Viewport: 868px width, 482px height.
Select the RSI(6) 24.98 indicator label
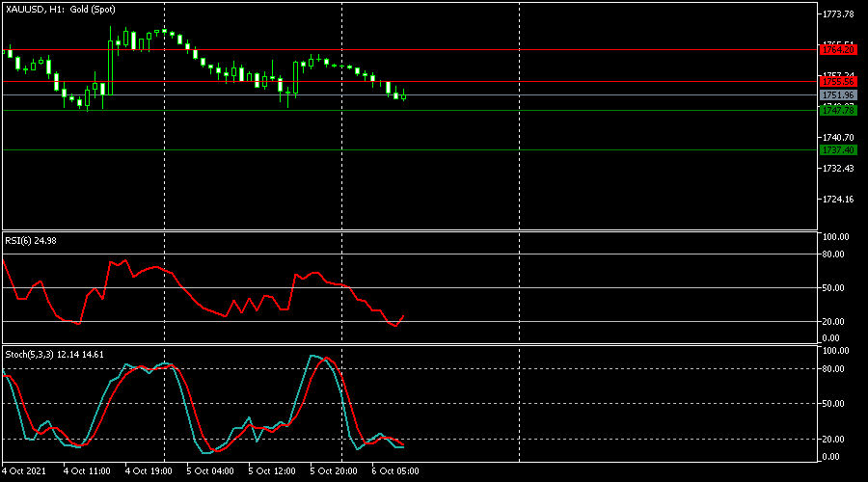click(31, 241)
